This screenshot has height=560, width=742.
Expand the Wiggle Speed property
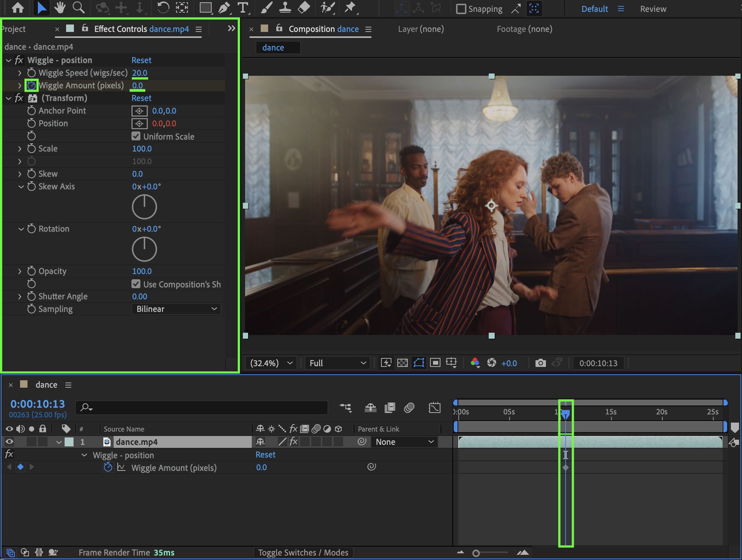(20, 73)
